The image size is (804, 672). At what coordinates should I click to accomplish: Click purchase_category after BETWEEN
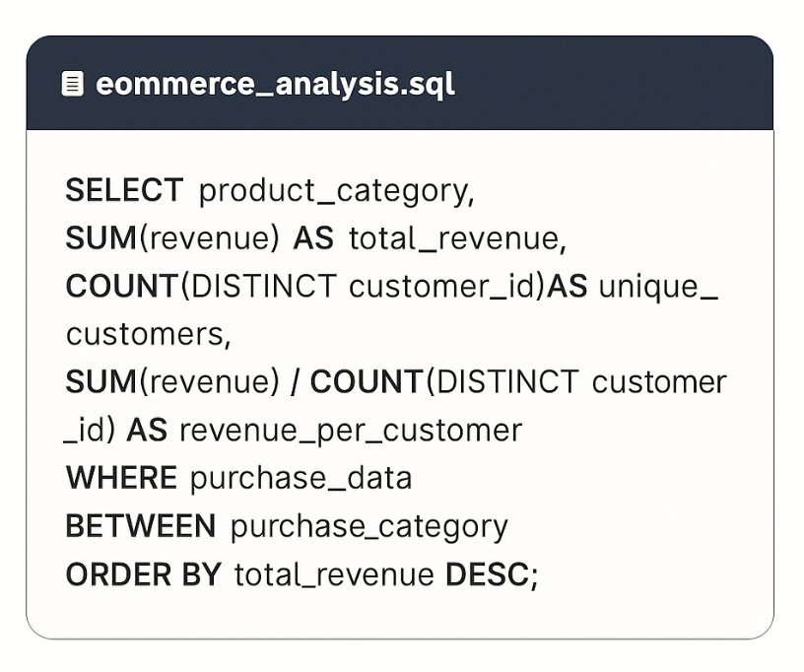[368, 527]
